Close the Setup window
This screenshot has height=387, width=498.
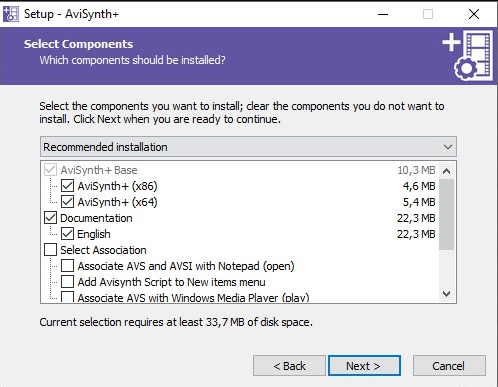(x=474, y=14)
